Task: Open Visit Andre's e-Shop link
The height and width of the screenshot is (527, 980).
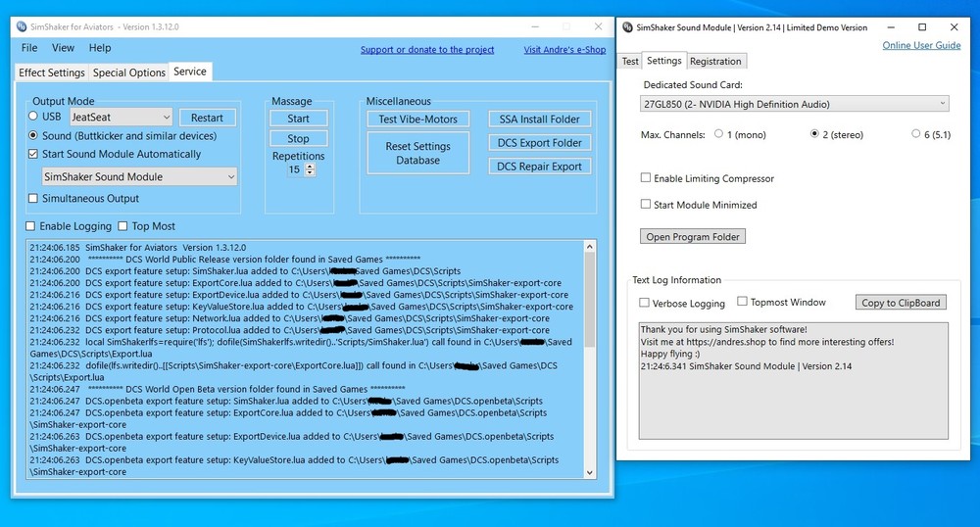Action: point(565,50)
